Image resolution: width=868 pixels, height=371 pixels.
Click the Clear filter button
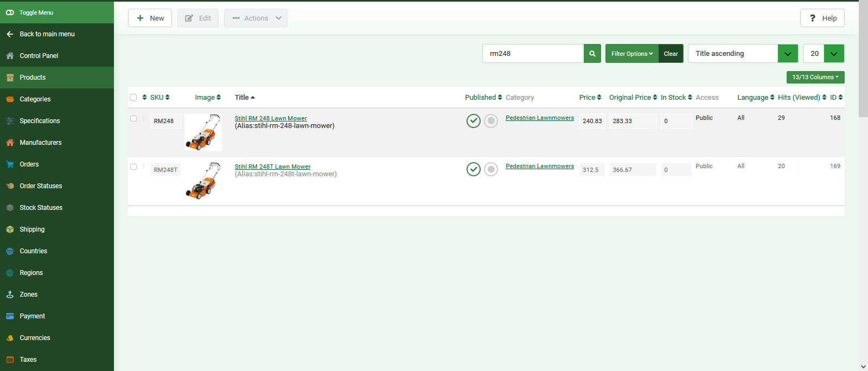pyautogui.click(x=671, y=54)
